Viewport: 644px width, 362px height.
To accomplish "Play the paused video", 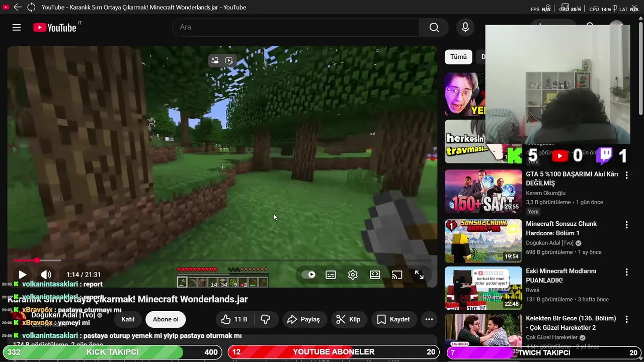I will pyautogui.click(x=23, y=275).
